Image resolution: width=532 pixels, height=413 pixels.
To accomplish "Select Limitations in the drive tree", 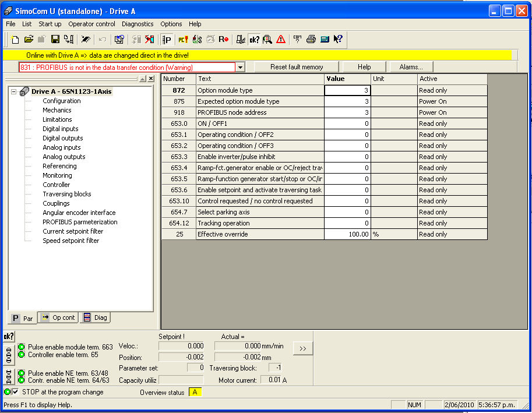I will click(57, 119).
